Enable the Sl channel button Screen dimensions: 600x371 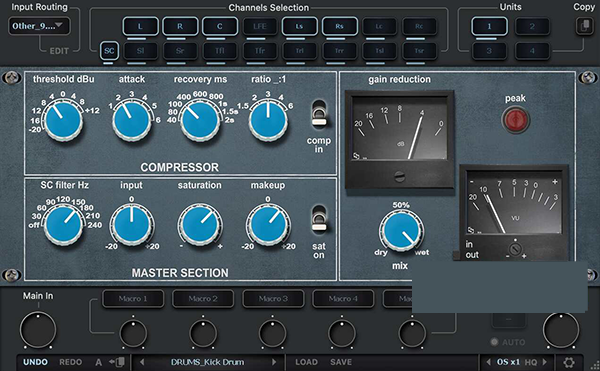[x=140, y=51]
